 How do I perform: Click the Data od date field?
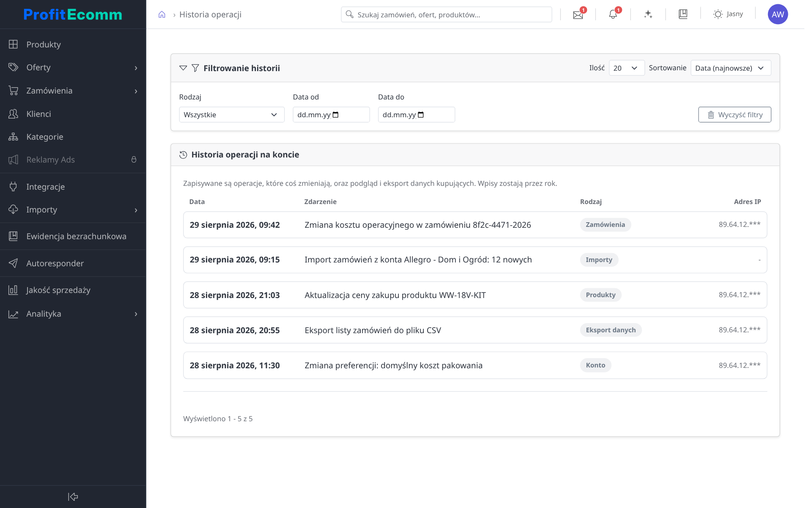coord(331,115)
